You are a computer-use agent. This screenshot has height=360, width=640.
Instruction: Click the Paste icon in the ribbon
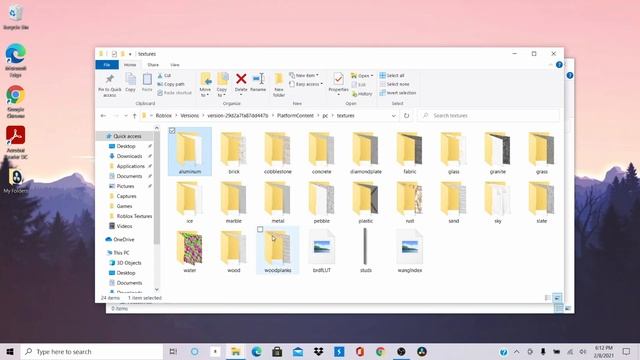147,79
